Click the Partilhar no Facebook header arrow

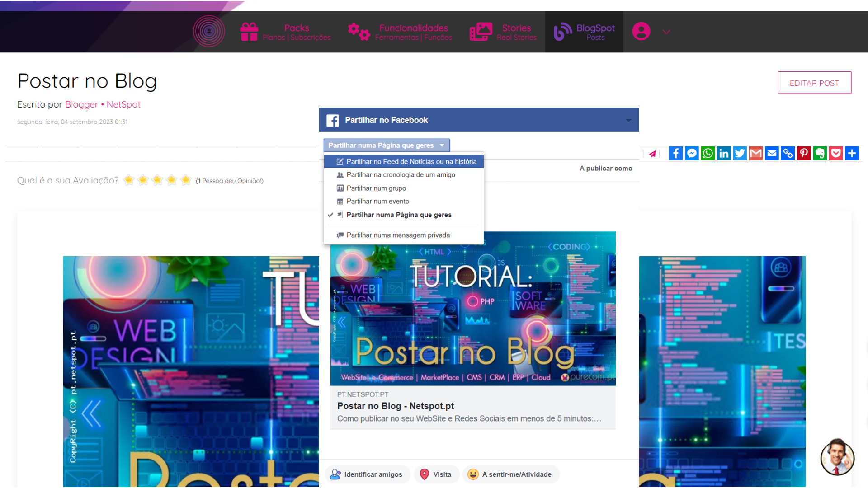pyautogui.click(x=628, y=120)
